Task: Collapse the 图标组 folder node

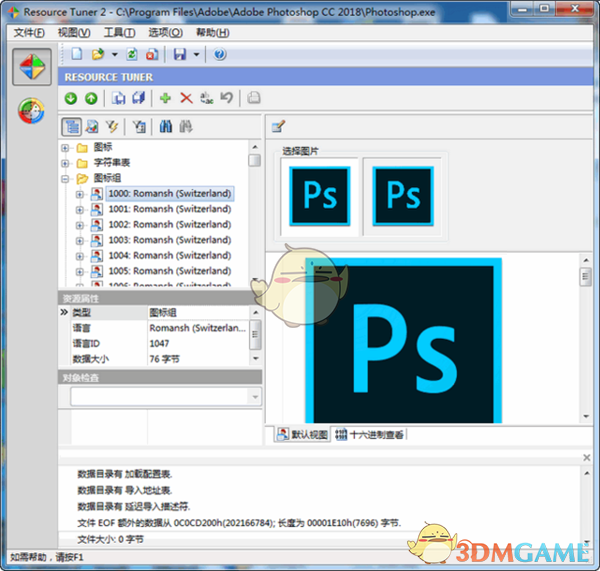Action: (x=66, y=178)
